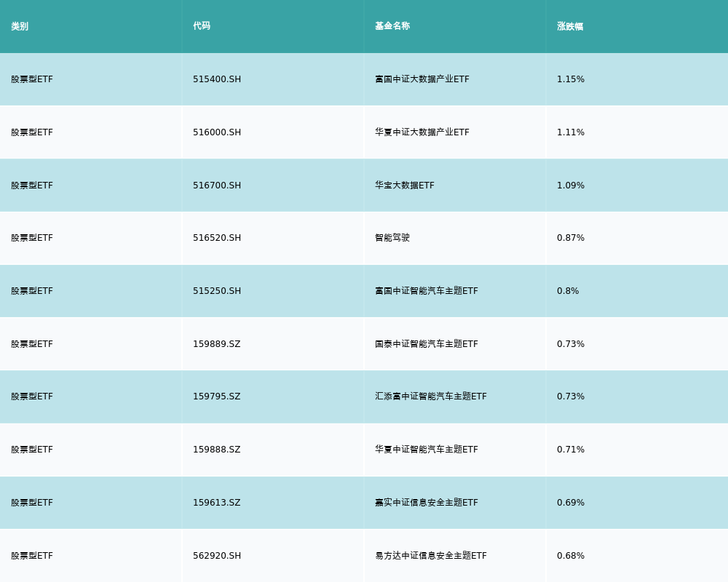Screen dimensions: 728x582
Task: Select fund 华夏中证大数据产业ETF
Action: point(422,132)
